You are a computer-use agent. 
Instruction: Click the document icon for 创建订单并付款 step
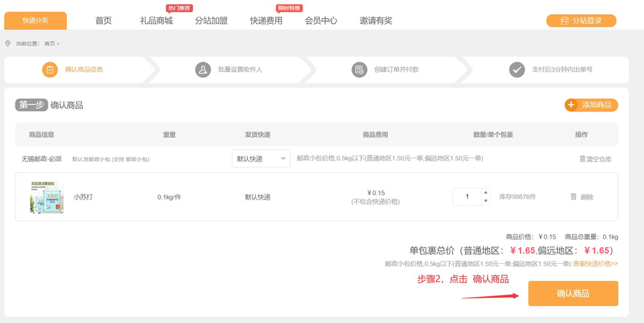(359, 69)
